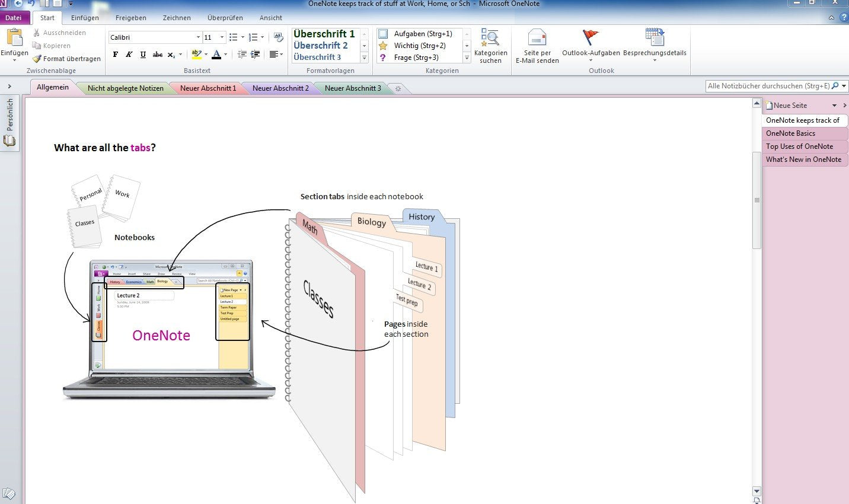Collapse the page tabs pane arrow
Screen dimensions: 849x504
coord(844,106)
